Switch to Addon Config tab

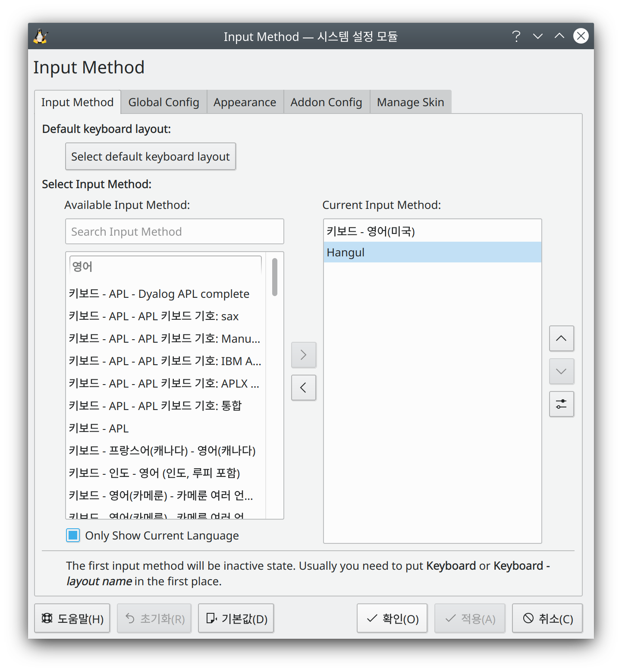pos(327,102)
